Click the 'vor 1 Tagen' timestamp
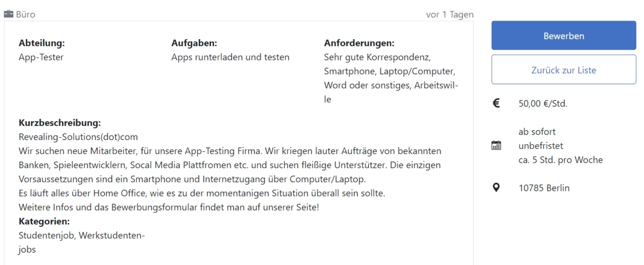Viewport: 644px width, 265px height. pos(449,15)
